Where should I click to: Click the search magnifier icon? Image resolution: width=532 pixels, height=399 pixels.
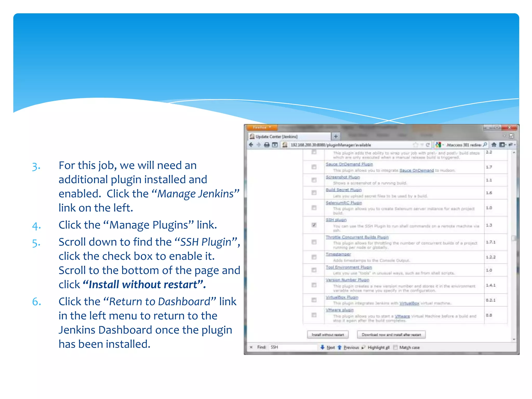pos(485,145)
